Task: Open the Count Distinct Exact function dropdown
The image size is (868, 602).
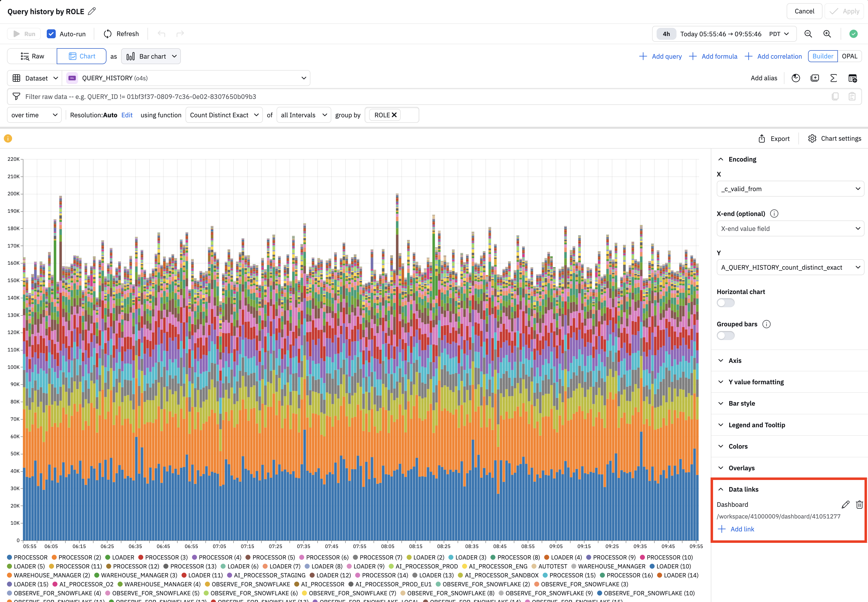Action: tap(224, 115)
